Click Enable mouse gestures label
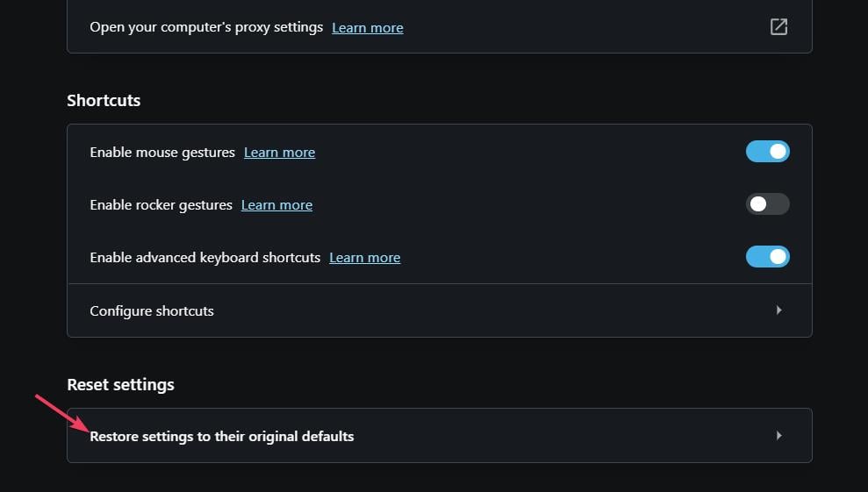 (x=162, y=153)
